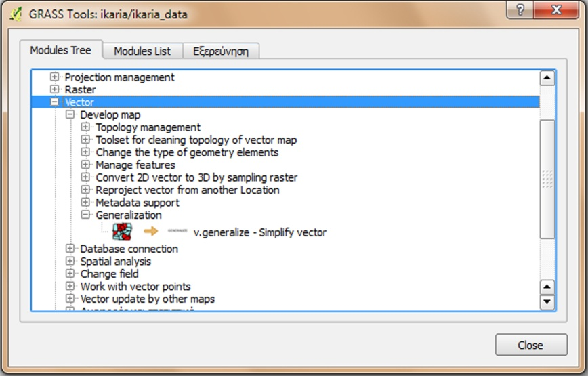
Task: Select the Develop map item
Action: [x=110, y=114]
